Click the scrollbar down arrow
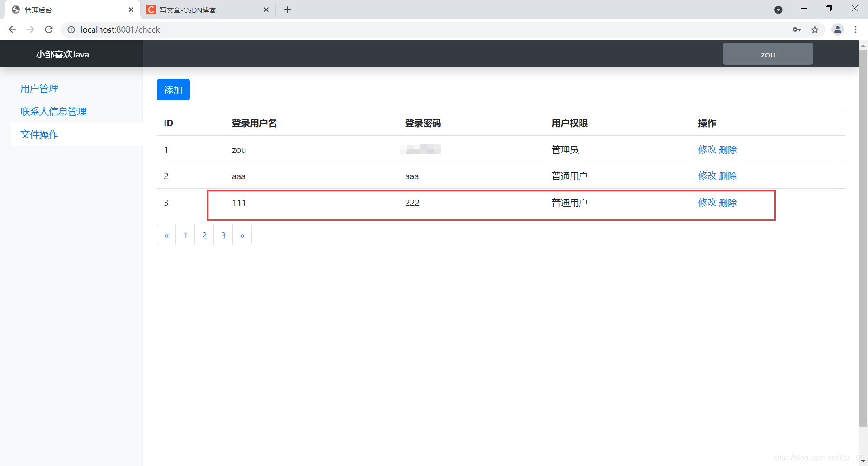The image size is (868, 466). pos(863,461)
